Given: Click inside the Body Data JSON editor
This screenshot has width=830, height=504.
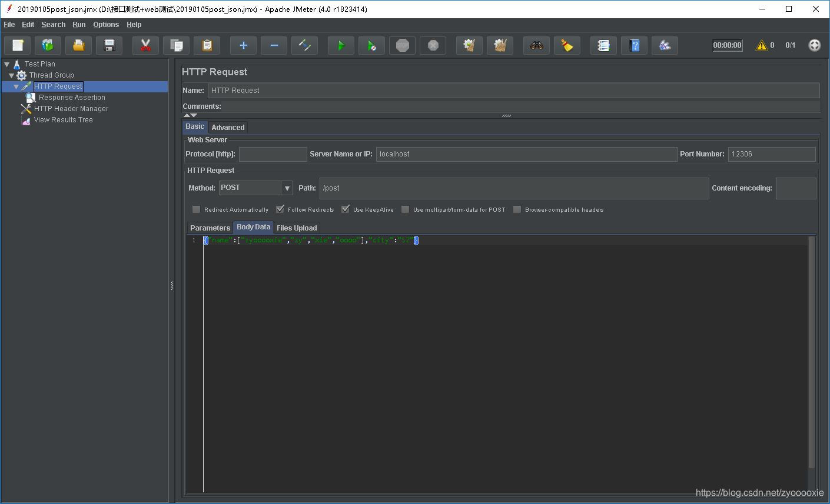Looking at the screenshot, I should [505, 365].
